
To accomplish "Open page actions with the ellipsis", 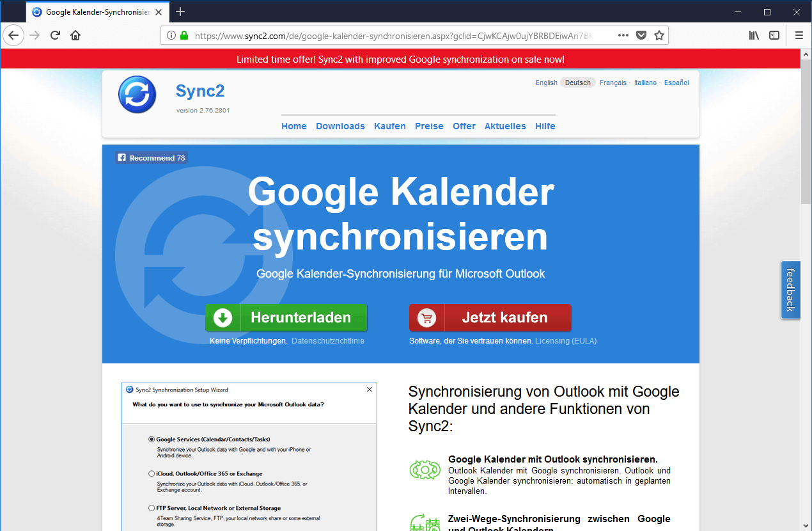I will (x=623, y=35).
